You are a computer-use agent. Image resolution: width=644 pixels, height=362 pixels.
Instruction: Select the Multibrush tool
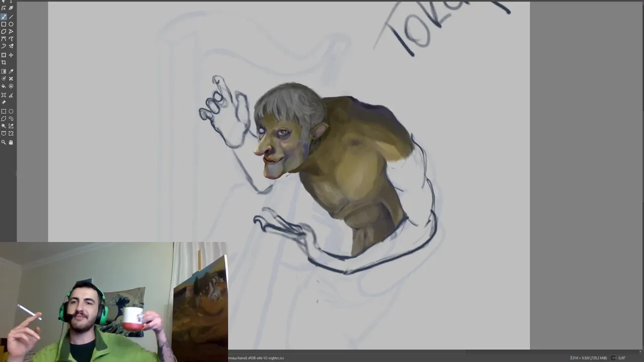pyautogui.click(x=11, y=46)
